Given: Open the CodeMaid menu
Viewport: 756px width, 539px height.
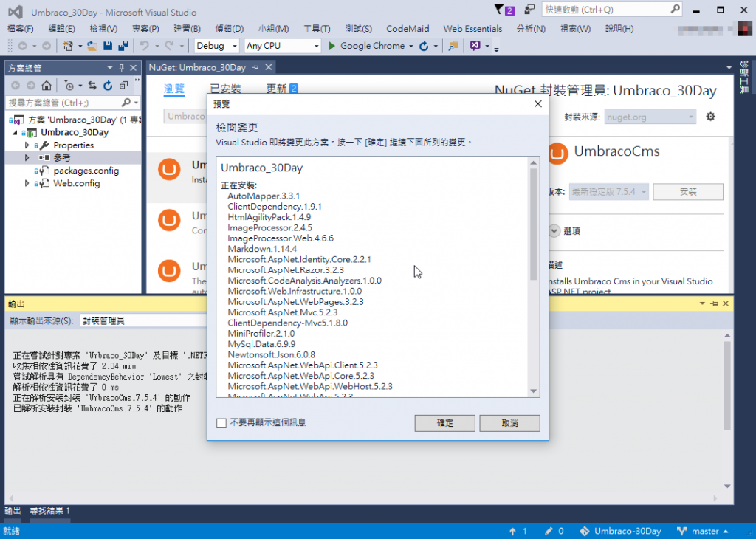Looking at the screenshot, I should [408, 29].
